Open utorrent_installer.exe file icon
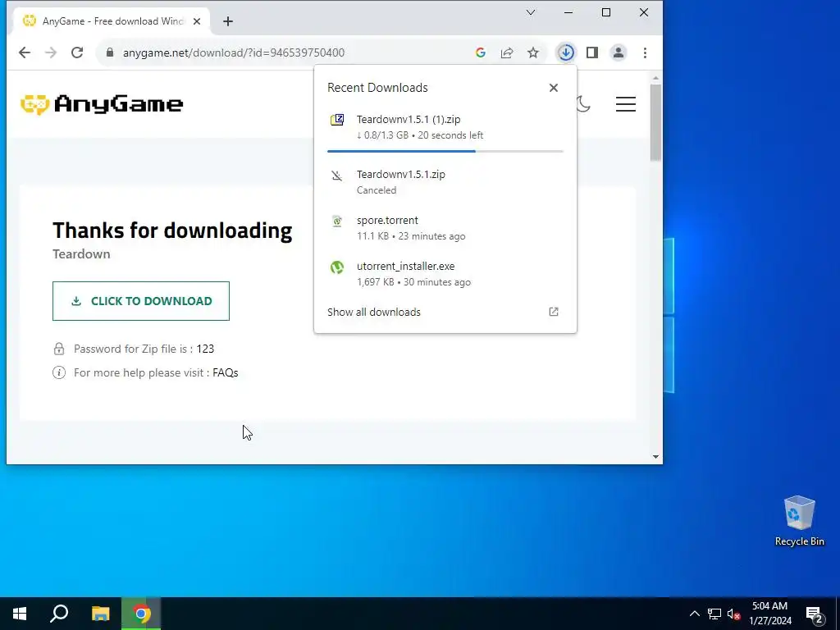The width and height of the screenshot is (840, 630). pyautogui.click(x=337, y=267)
